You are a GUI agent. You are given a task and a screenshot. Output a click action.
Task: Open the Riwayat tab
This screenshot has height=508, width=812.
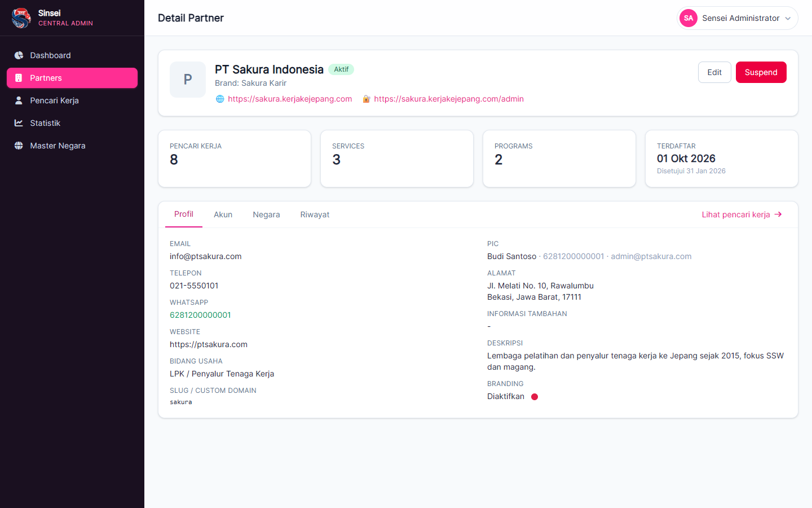(315, 214)
